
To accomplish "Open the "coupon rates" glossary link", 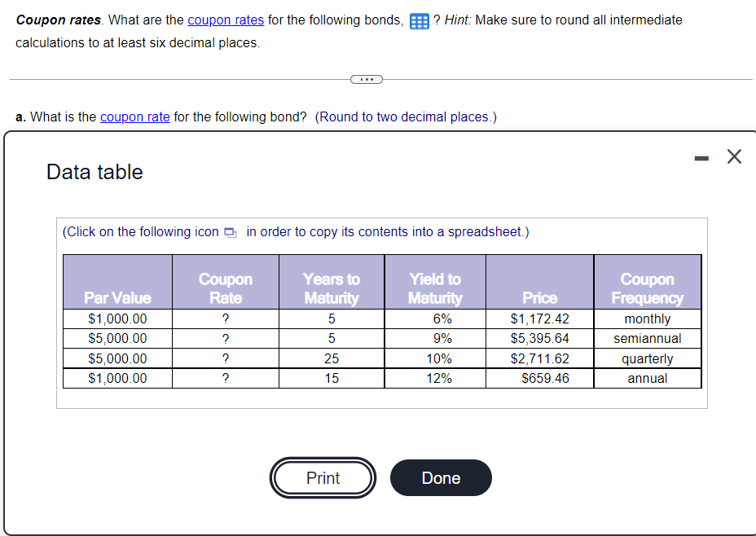I will (x=226, y=20).
